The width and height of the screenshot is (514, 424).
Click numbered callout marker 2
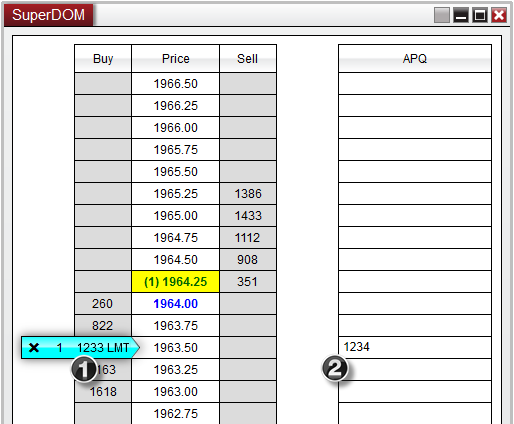coord(335,368)
